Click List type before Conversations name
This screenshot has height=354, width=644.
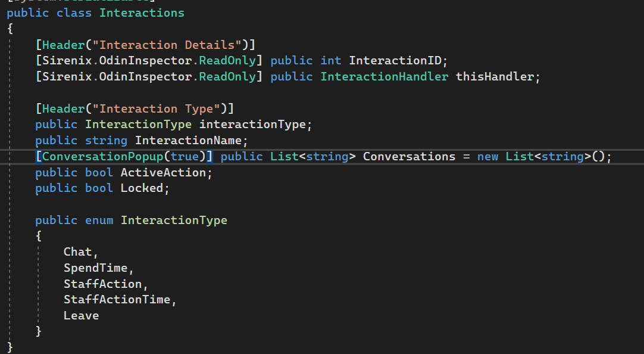285,157
